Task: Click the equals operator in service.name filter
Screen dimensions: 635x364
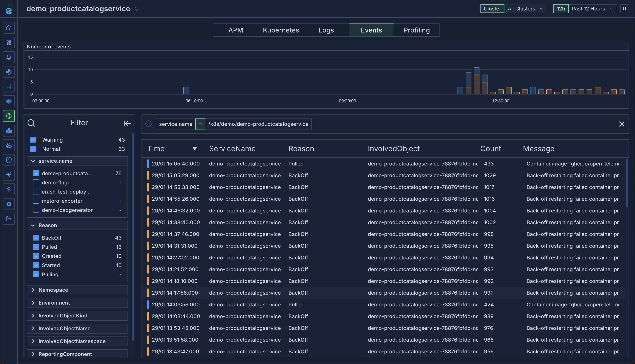Action: tap(200, 124)
